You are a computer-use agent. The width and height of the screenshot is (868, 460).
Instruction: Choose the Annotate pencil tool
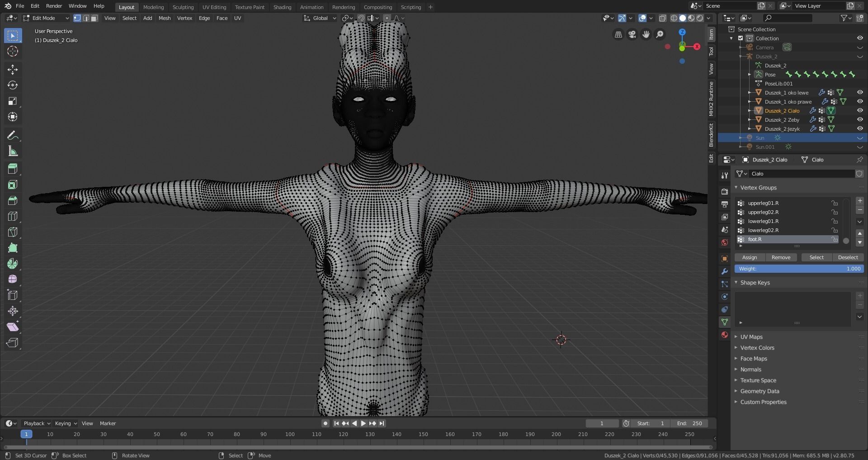pyautogui.click(x=13, y=135)
